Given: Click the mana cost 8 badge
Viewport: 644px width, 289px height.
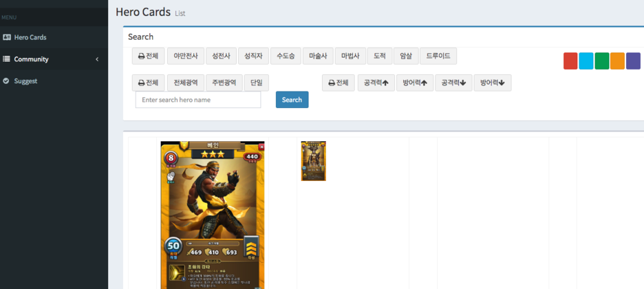Looking at the screenshot, I should (x=171, y=158).
